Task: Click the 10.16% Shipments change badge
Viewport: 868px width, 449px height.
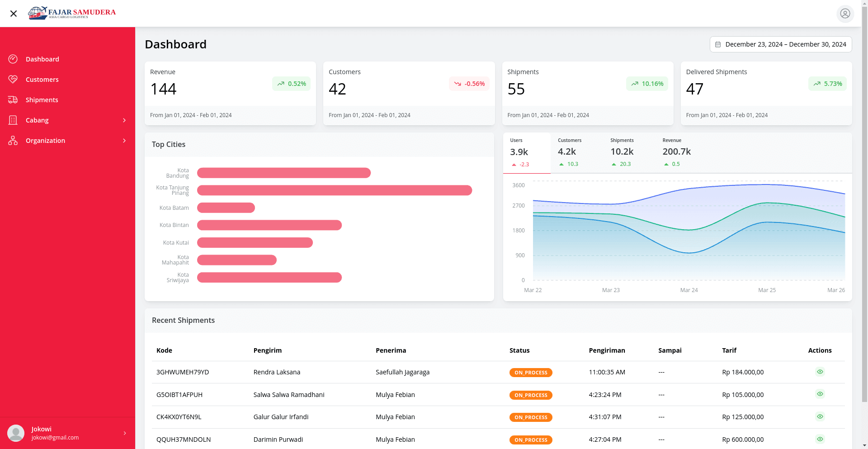Action: (647, 84)
